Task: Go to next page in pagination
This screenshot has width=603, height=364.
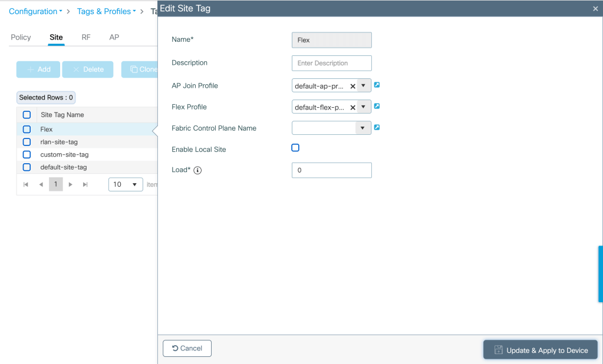Action: click(x=71, y=184)
